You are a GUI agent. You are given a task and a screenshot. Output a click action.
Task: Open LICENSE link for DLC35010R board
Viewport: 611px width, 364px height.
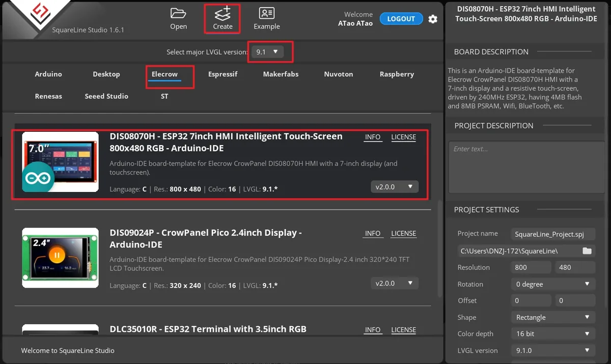click(x=404, y=329)
